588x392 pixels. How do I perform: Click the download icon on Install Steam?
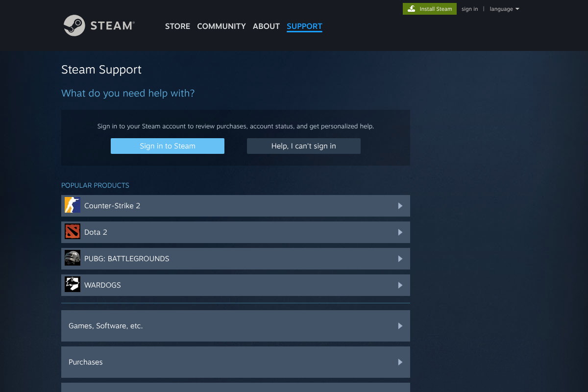point(412,9)
